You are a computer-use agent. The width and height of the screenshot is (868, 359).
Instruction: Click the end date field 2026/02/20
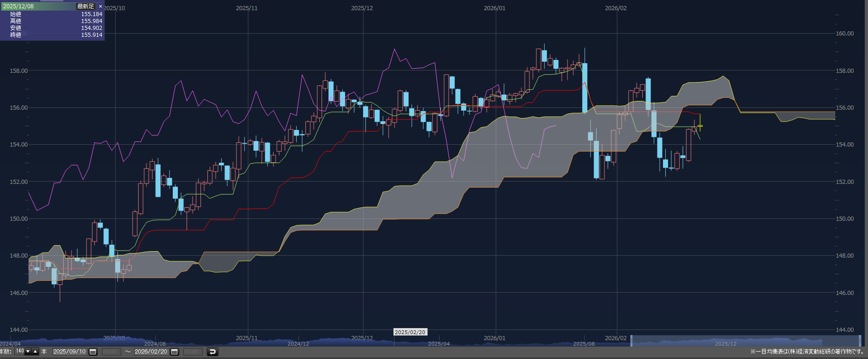pyautogui.click(x=151, y=352)
